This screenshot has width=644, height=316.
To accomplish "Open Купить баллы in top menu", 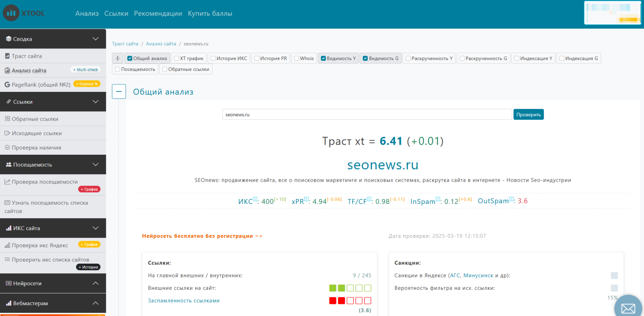I will point(210,13).
